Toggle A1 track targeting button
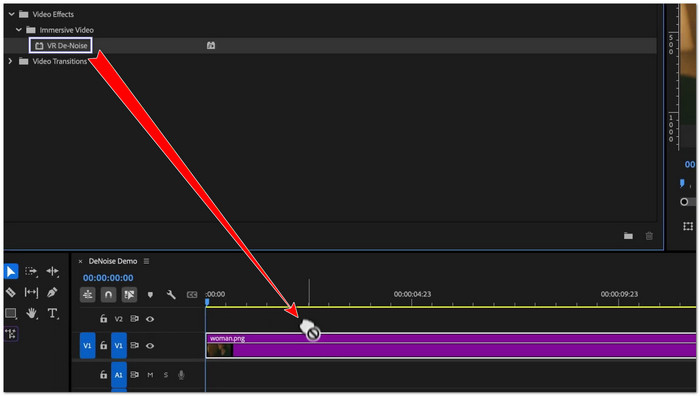The image size is (700, 396). 119,375
